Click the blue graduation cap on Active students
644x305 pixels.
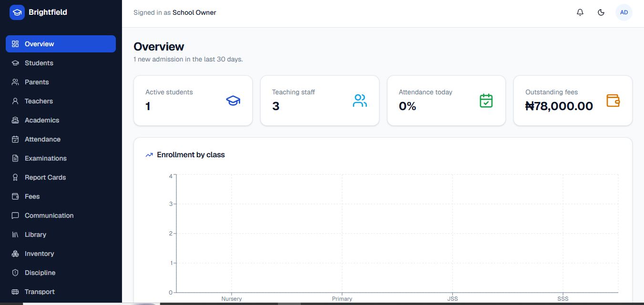point(233,101)
